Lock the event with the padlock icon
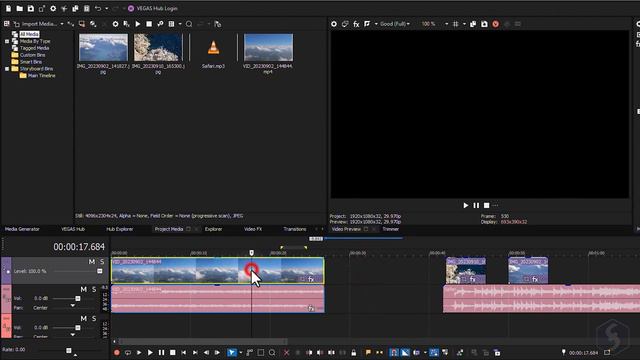Screen dimensions: 640x360 pos(353,353)
